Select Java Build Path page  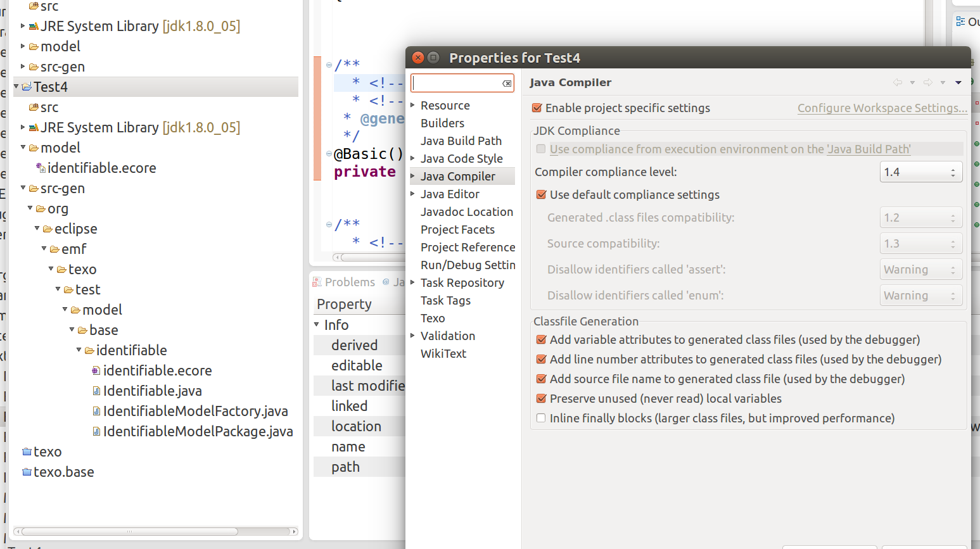[461, 141]
